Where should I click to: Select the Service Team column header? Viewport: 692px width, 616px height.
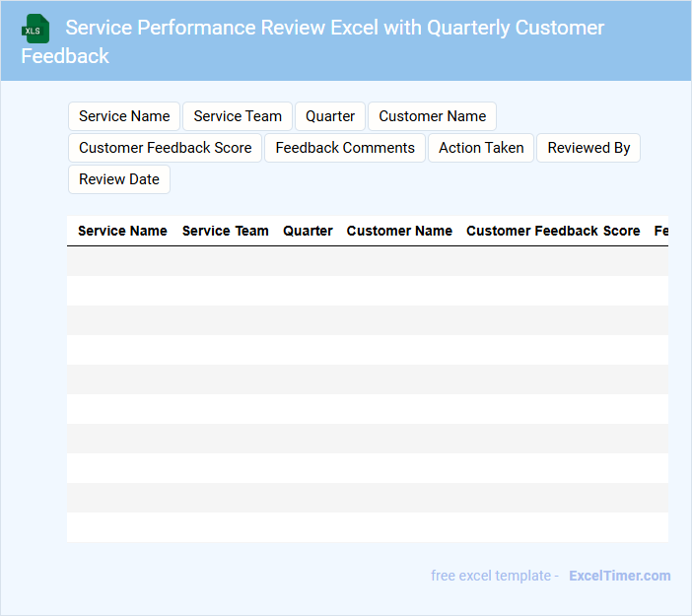click(225, 231)
